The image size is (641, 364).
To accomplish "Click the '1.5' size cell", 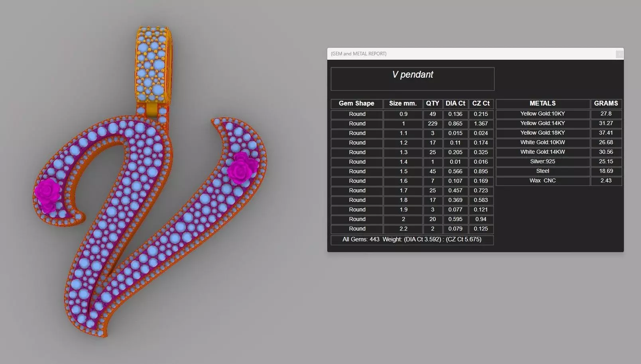I will (x=403, y=172).
